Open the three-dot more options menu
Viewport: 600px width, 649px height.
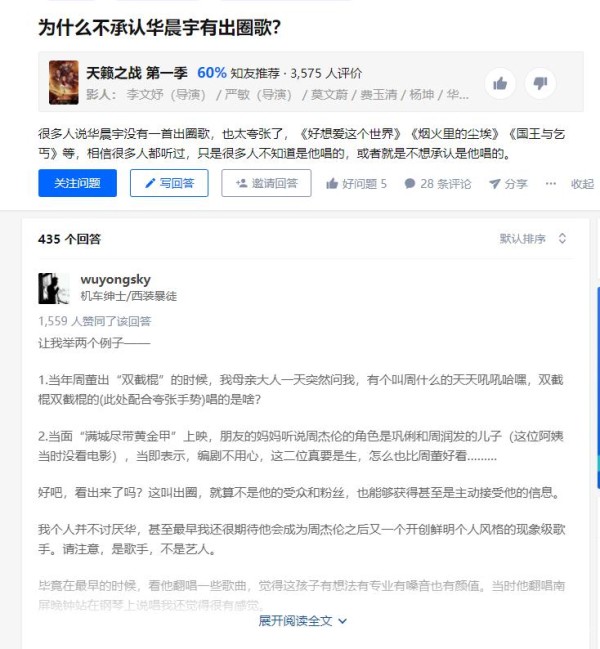coord(550,183)
